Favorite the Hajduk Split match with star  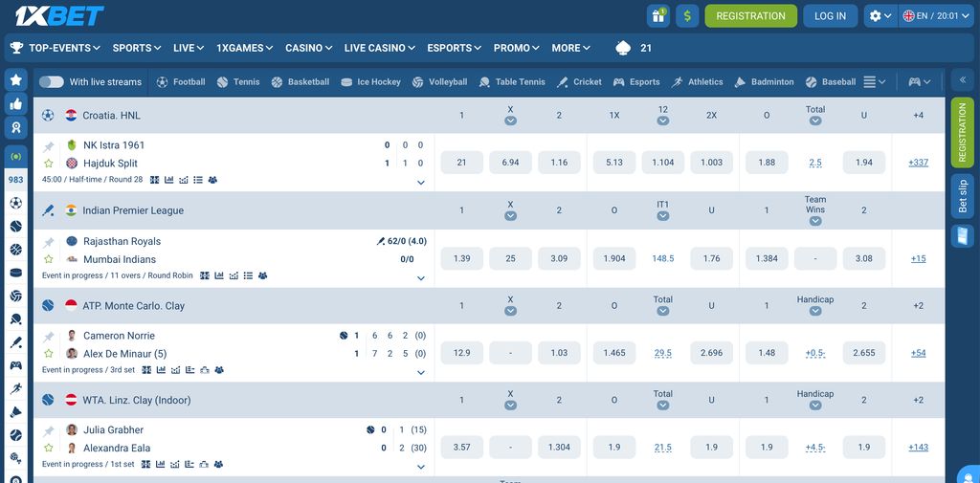(x=48, y=164)
